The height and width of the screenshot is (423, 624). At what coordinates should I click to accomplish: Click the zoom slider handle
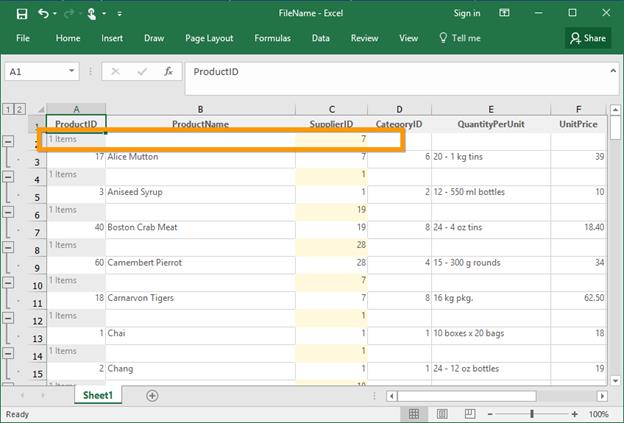click(532, 414)
